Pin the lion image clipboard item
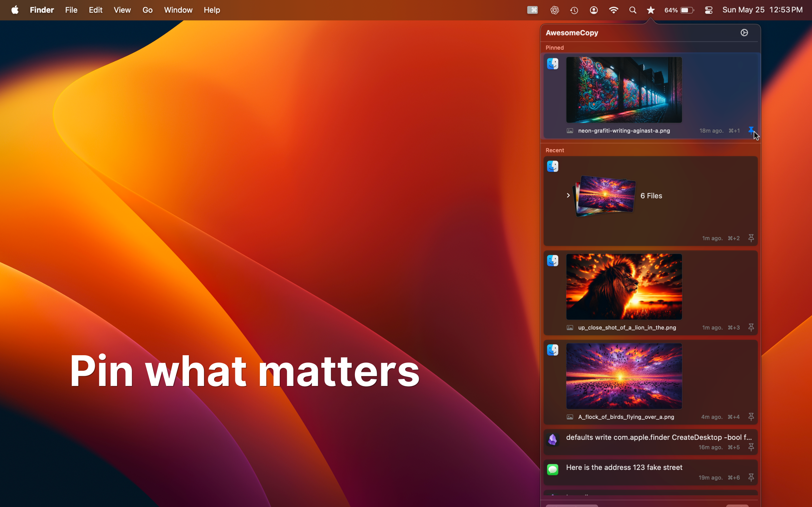Image resolution: width=812 pixels, height=507 pixels. [751, 327]
